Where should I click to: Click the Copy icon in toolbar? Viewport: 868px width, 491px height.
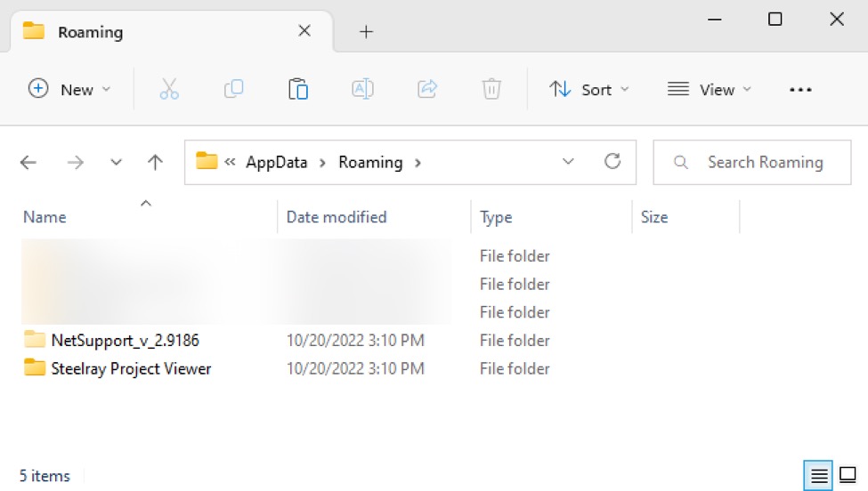(233, 89)
